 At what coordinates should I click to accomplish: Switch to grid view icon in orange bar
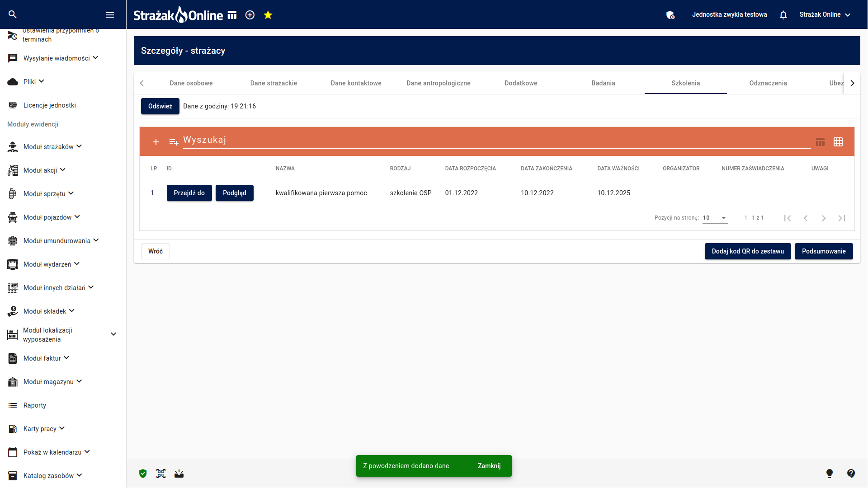(838, 142)
